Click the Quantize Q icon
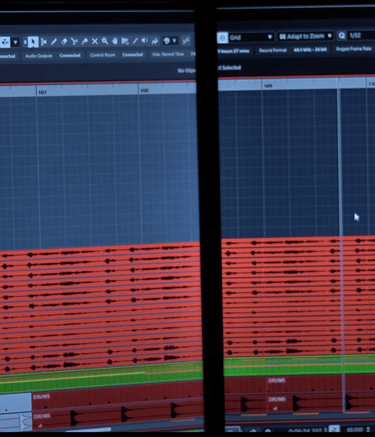The height and width of the screenshot is (437, 375). coord(342,36)
